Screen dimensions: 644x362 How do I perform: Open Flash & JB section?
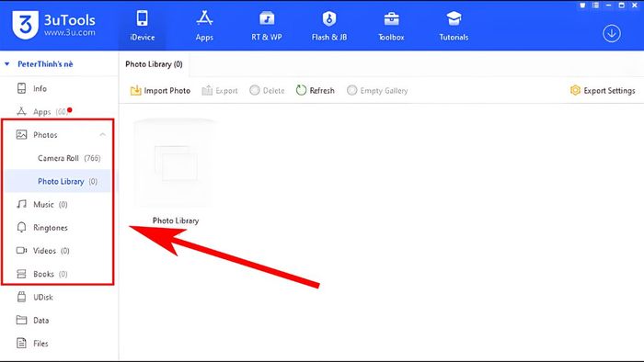[329, 26]
